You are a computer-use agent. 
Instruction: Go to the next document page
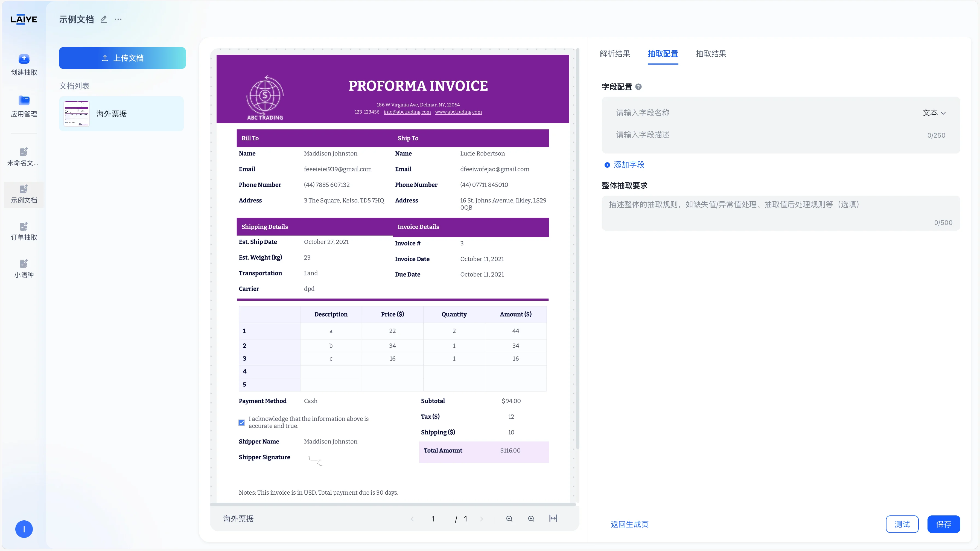pyautogui.click(x=481, y=519)
